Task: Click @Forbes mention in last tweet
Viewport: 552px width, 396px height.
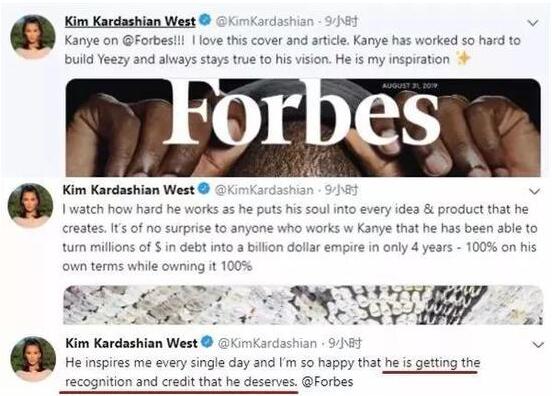Action: [x=327, y=382]
